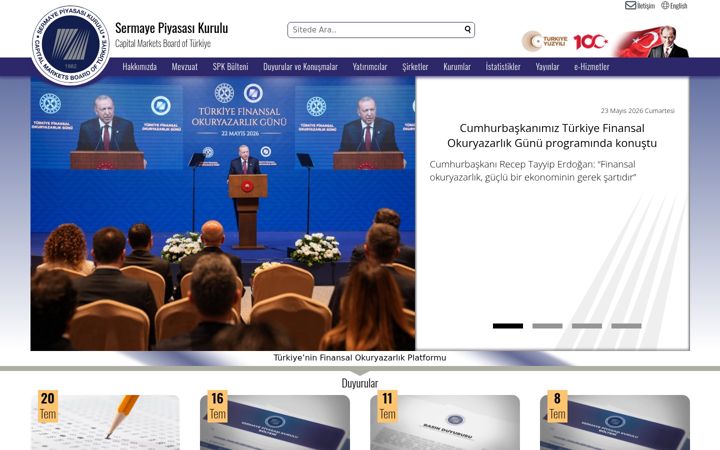This screenshot has height=450, width=720.
Task: Click the SPK circular logo
Action: click(71, 45)
